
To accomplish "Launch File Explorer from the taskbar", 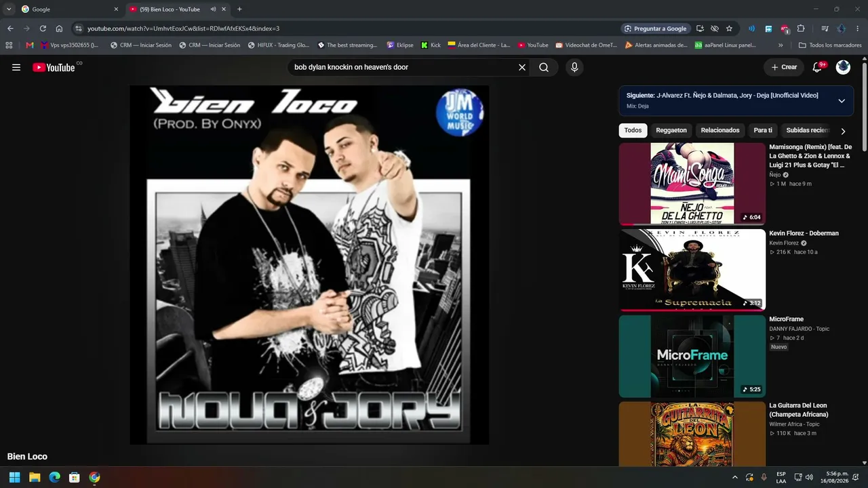I will click(35, 477).
